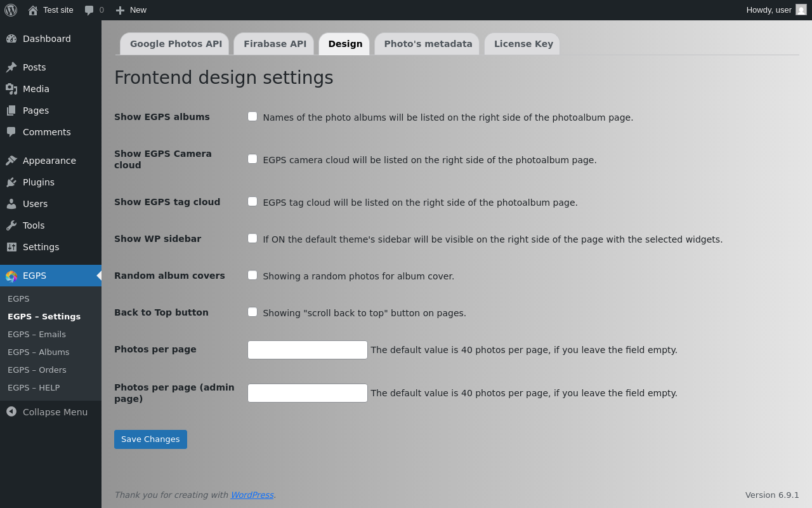812x508 pixels.
Task: Click the Plugins plug icon
Action: pos(11,182)
